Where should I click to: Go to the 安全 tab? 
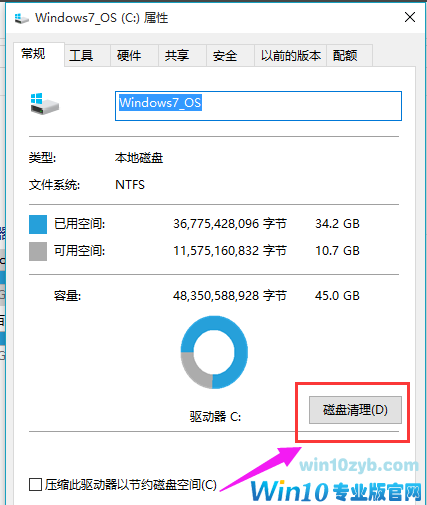click(x=230, y=55)
